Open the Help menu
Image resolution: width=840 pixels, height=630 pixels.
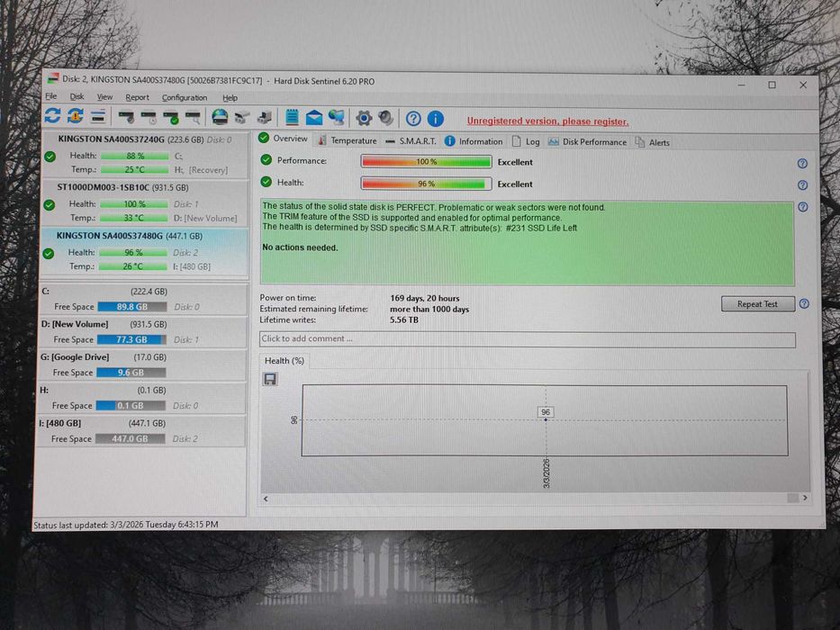(x=230, y=98)
